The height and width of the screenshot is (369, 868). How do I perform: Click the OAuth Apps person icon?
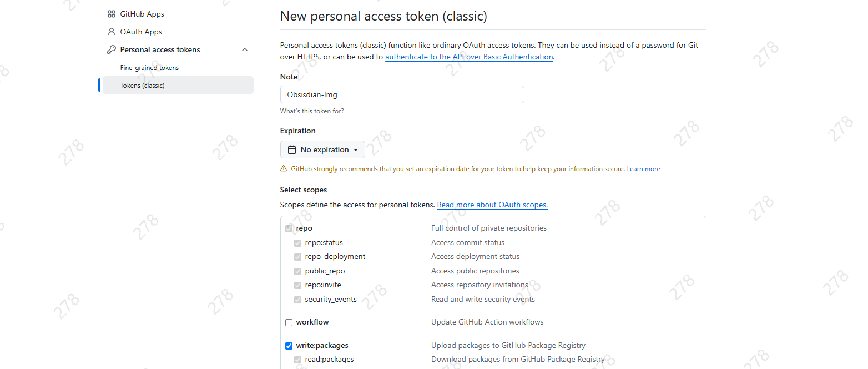point(112,32)
